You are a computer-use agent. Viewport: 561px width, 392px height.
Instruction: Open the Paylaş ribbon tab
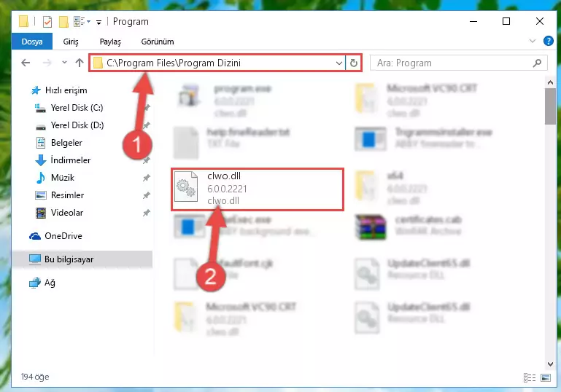[x=110, y=42]
